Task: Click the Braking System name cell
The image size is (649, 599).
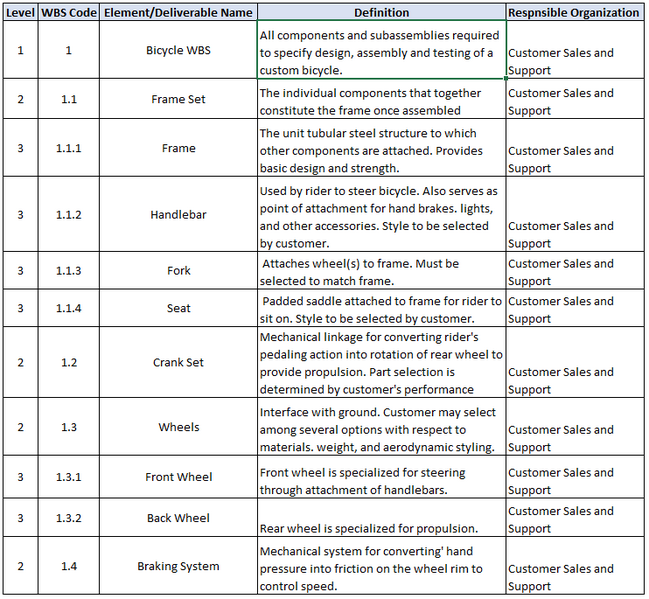Action: point(178,566)
